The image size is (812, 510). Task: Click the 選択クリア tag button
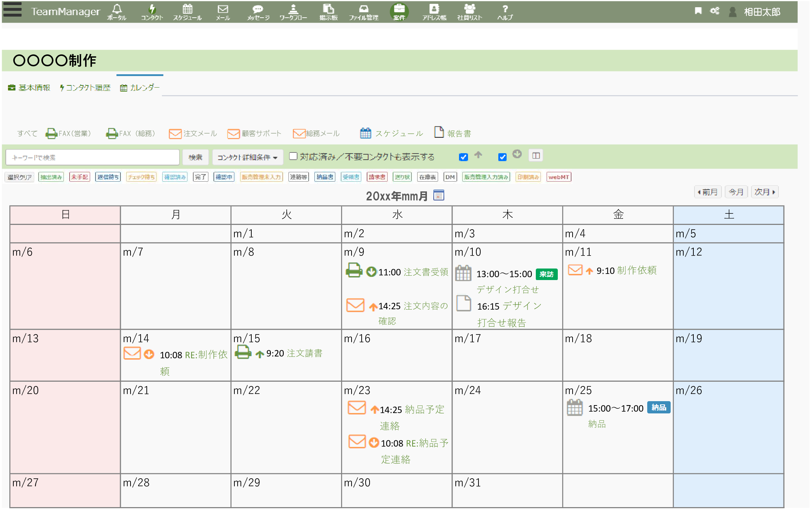[x=20, y=177]
